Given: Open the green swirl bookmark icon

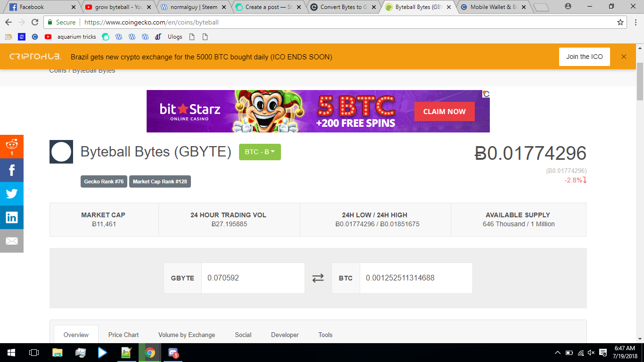Looking at the screenshot, I should pos(106,37).
